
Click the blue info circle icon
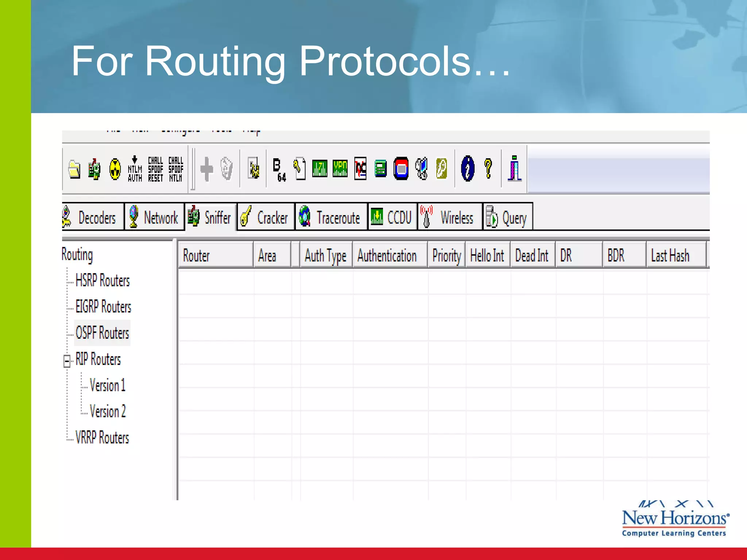[467, 168]
